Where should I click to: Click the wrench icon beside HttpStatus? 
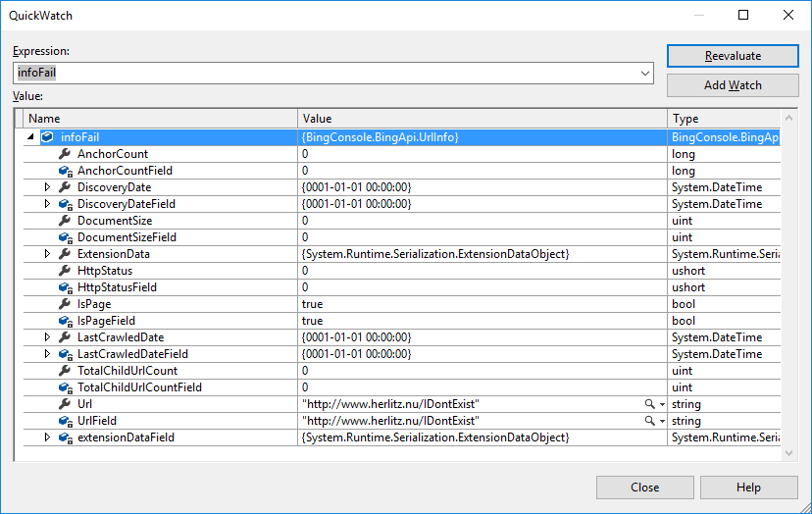(x=65, y=271)
